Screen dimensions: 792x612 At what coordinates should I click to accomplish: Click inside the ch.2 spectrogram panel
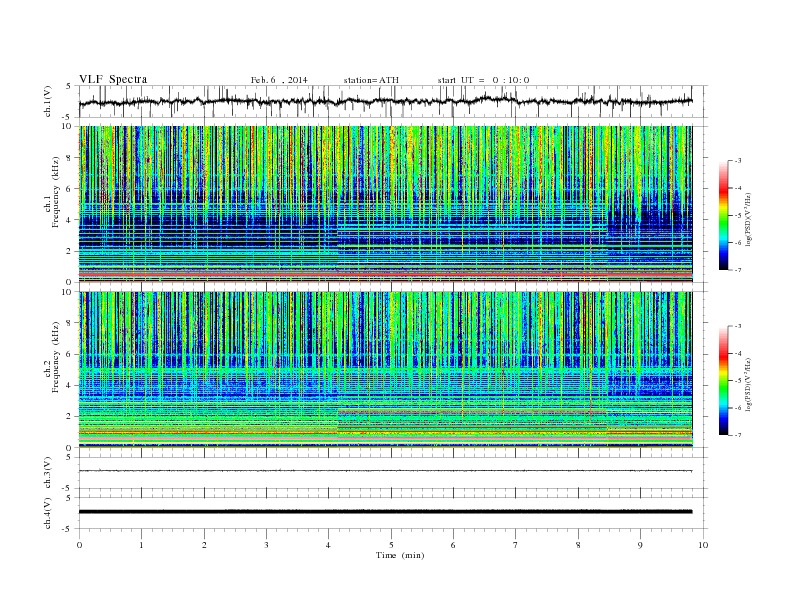pos(385,369)
